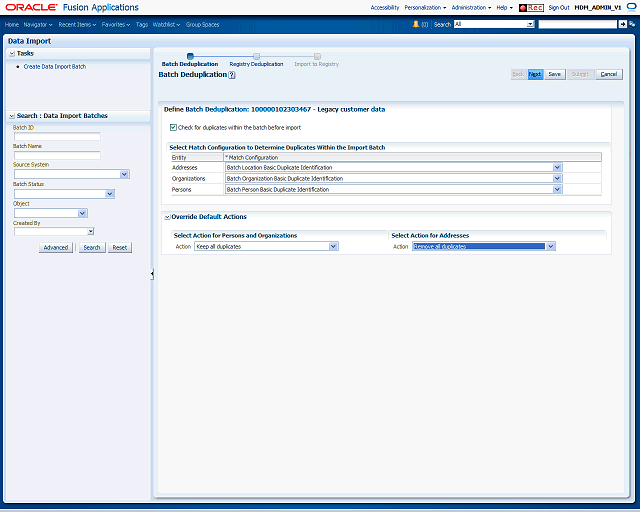
Task: Click the Batch Name input field
Action: [57, 155]
